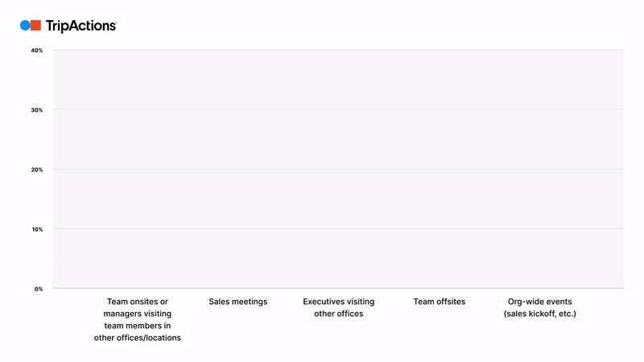Click the Org-wide events category label
Viewport: 644px width, 362px height.
(x=540, y=308)
